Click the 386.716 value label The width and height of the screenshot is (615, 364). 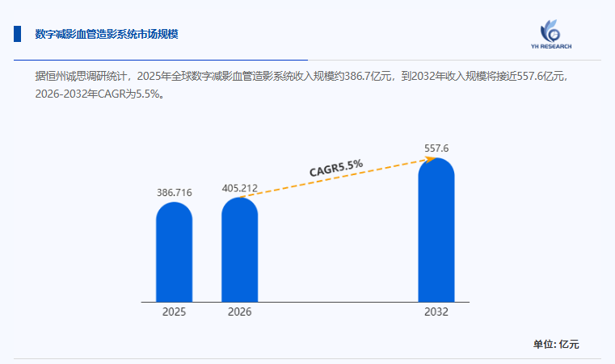174,193
